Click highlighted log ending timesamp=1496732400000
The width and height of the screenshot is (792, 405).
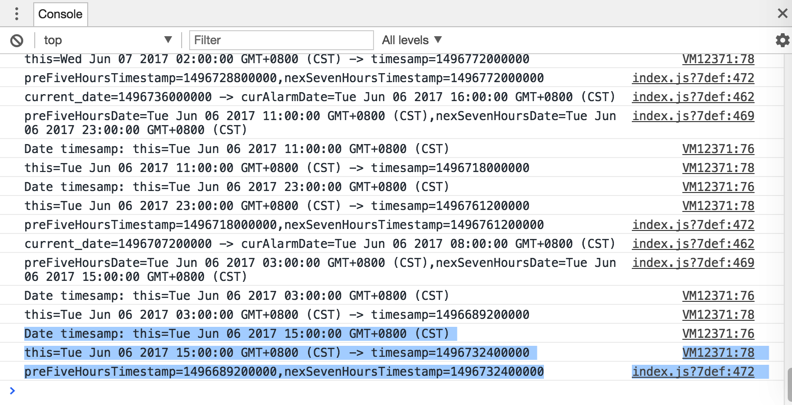[277, 352]
